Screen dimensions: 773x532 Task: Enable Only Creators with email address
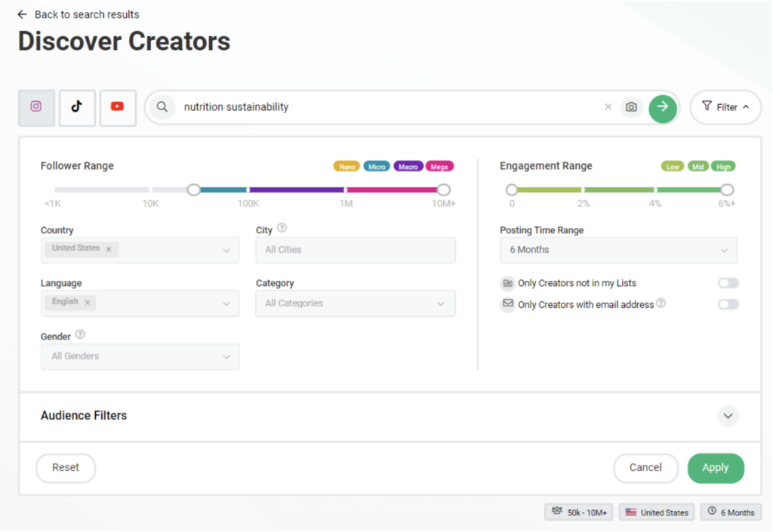click(x=728, y=304)
